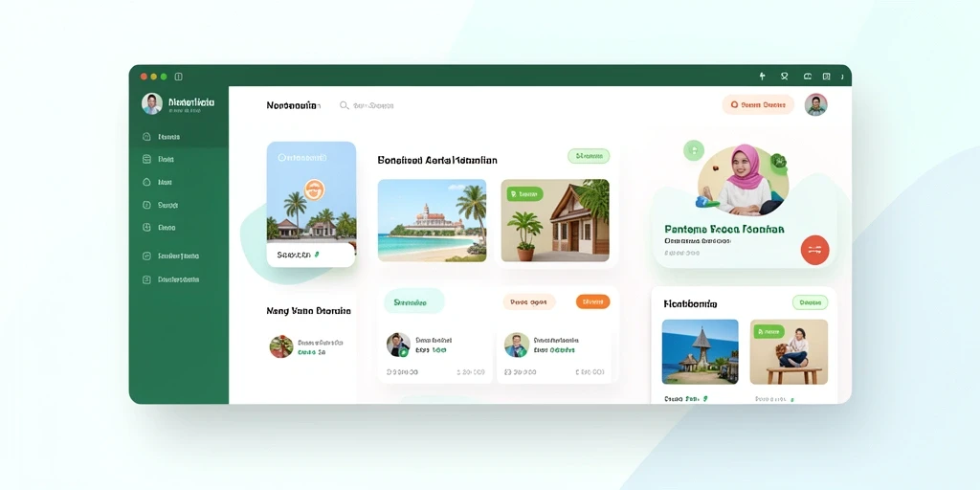
Task: Click the split panel layout icon in title bar
Action: 826,77
